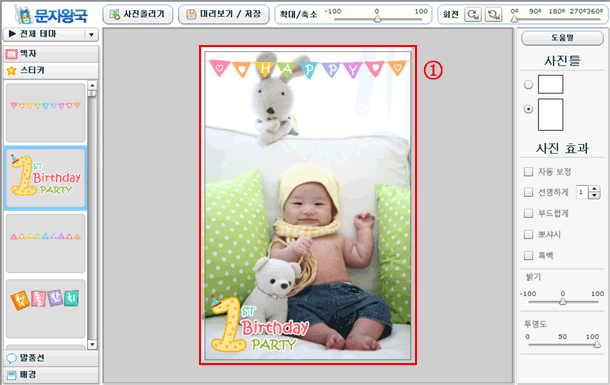Click the 밝기 brightness slider handle

pyautogui.click(x=563, y=301)
